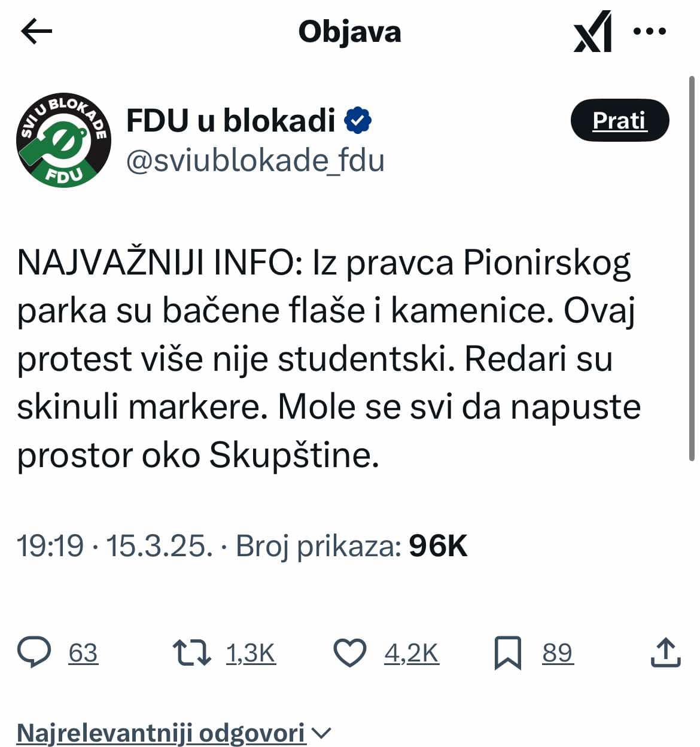Bookmark the post with the bookmark icon
700x747 pixels.
508,653
